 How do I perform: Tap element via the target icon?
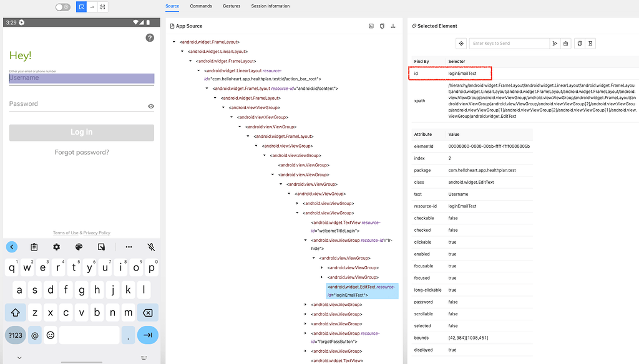460,43
